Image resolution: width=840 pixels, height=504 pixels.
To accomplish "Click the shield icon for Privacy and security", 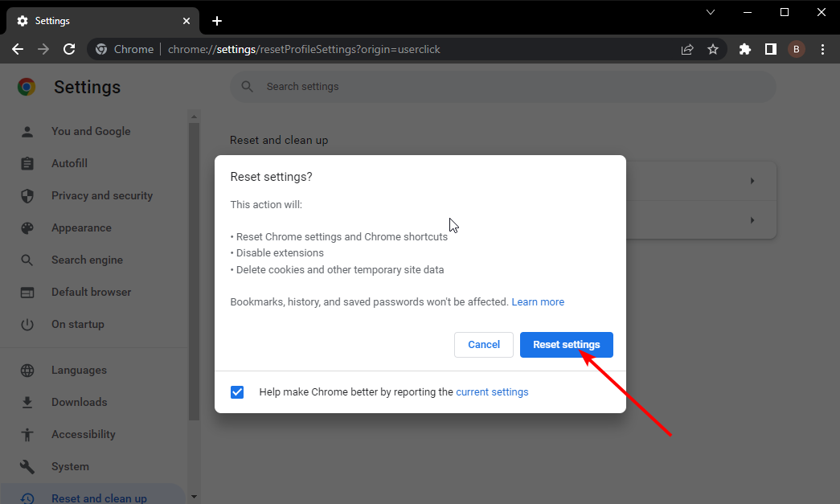I will (27, 195).
